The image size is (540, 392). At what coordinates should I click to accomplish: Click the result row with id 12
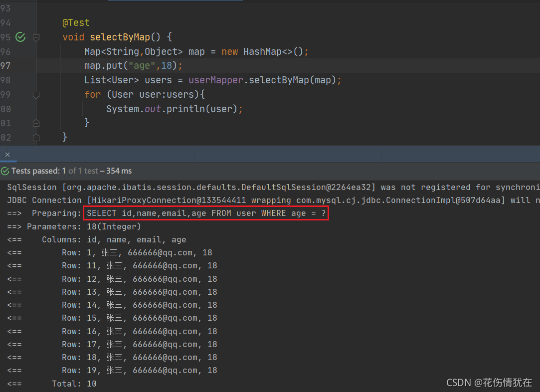coord(112,279)
